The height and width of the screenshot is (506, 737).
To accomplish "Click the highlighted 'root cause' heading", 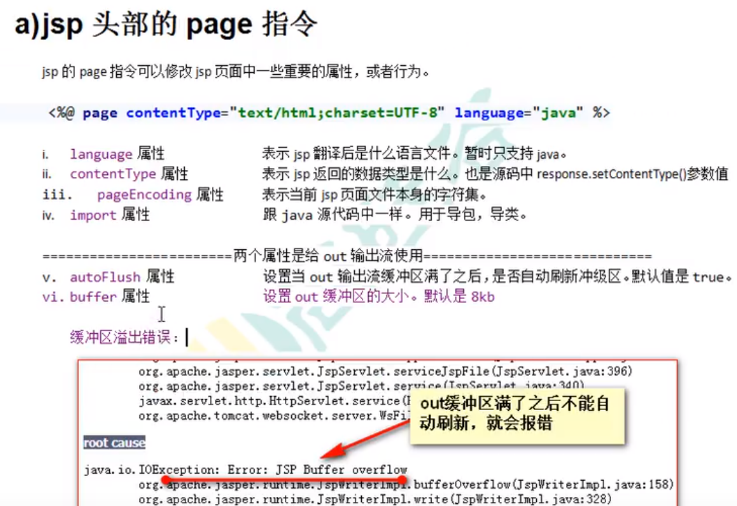I will pos(114,443).
